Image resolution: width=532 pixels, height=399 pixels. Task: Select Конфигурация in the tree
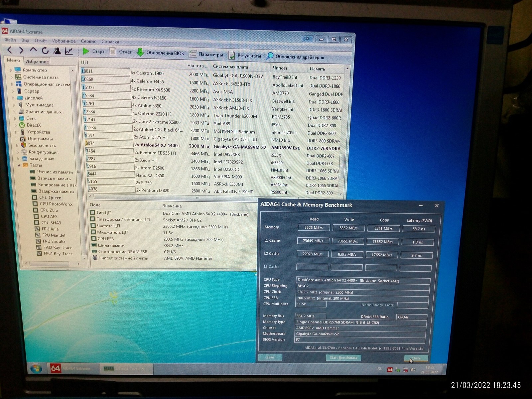(44, 152)
